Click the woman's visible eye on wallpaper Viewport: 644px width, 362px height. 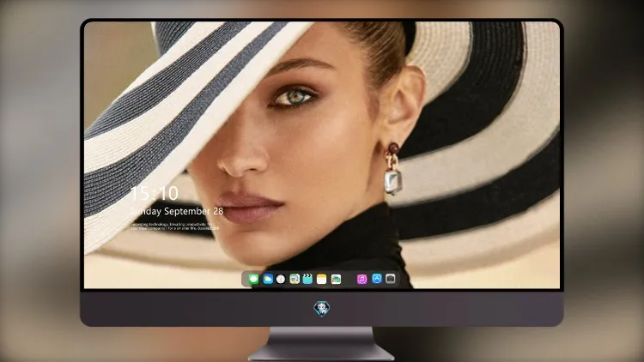294,97
